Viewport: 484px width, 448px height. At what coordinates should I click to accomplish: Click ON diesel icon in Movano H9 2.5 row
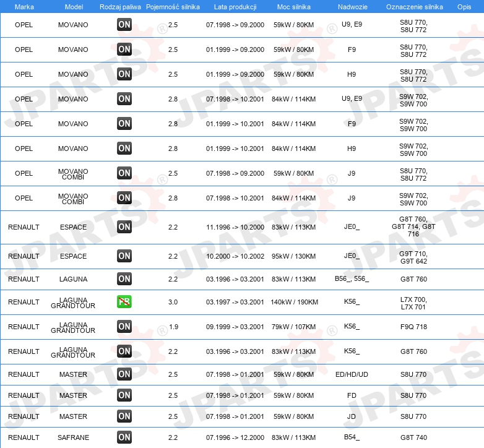124,74
